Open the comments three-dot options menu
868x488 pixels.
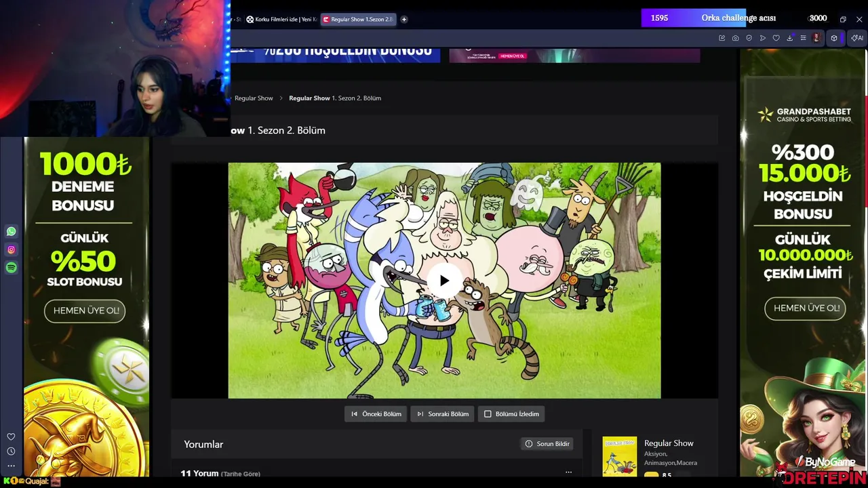(x=568, y=472)
